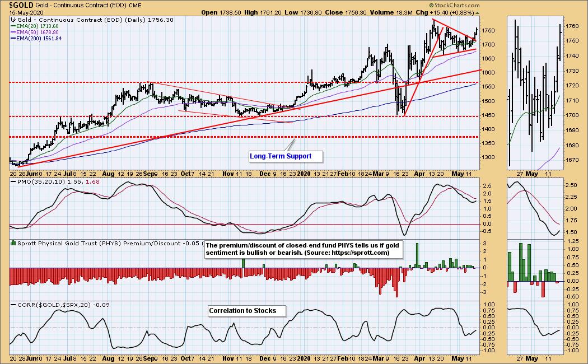
Task: Click the 1300 price label on main chart
Action: click(x=488, y=157)
